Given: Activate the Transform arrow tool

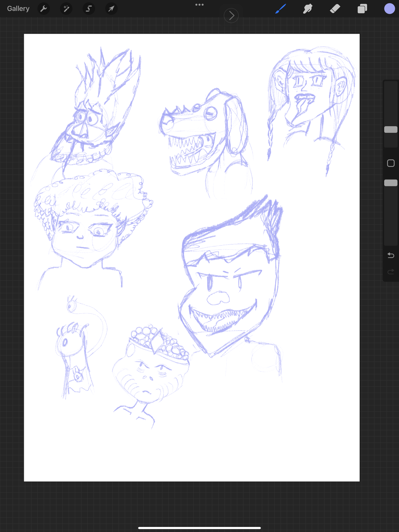Looking at the screenshot, I should pyautogui.click(x=111, y=9).
